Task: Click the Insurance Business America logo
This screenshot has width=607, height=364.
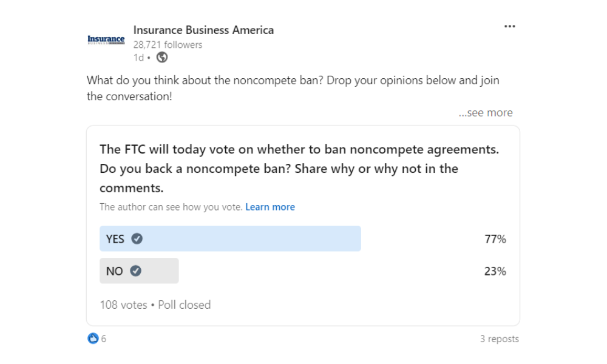Action: point(106,40)
